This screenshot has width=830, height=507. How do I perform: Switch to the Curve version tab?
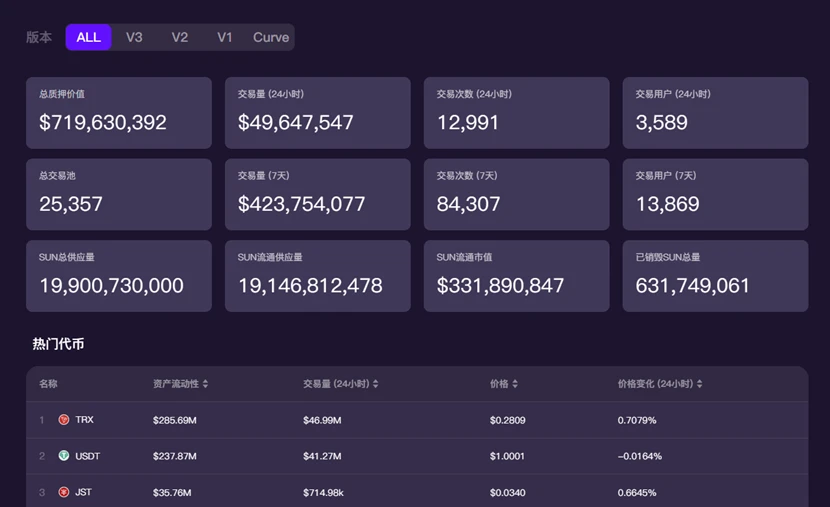click(271, 37)
